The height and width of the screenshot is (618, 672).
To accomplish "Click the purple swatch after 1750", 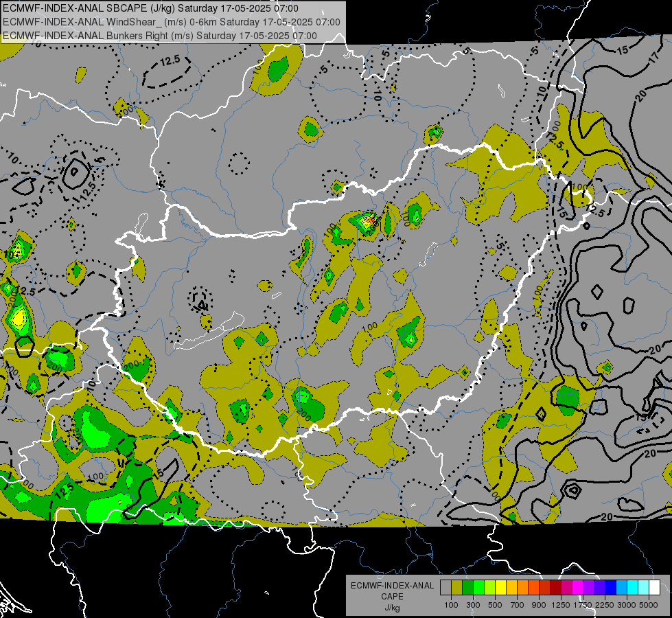I will click(589, 588).
